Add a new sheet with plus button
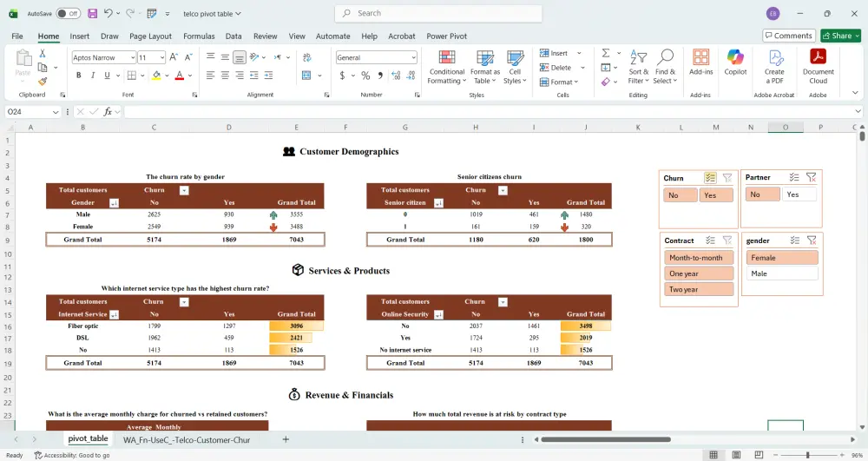The height and width of the screenshot is (461, 868). click(286, 439)
